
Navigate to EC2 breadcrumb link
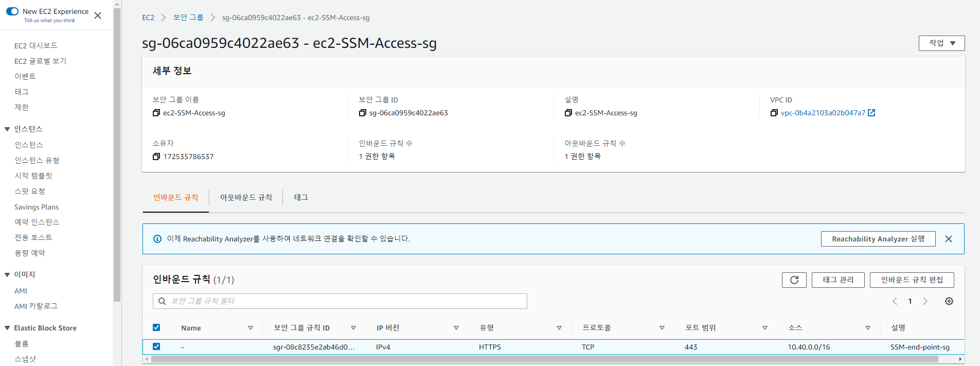tap(148, 18)
